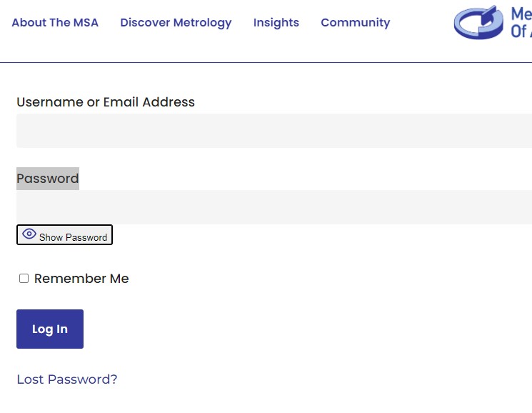Click the Username or Email Address label
Image resolution: width=532 pixels, height=413 pixels.
click(106, 101)
